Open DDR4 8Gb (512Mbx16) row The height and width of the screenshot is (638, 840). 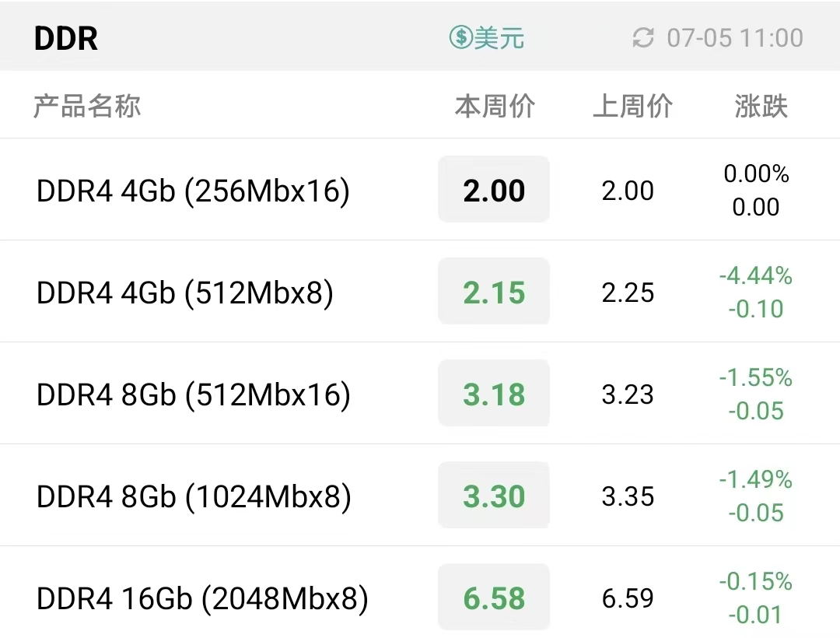click(420, 393)
